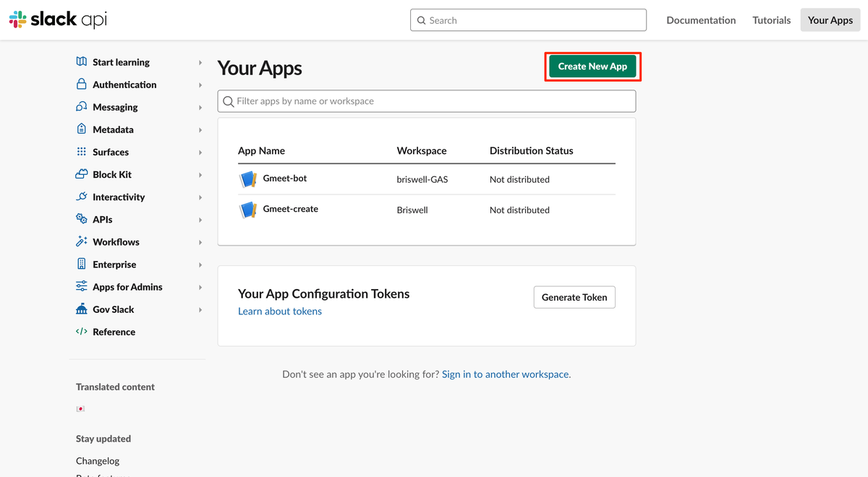Focus the top Search input field
The image size is (868, 477).
[x=528, y=20]
